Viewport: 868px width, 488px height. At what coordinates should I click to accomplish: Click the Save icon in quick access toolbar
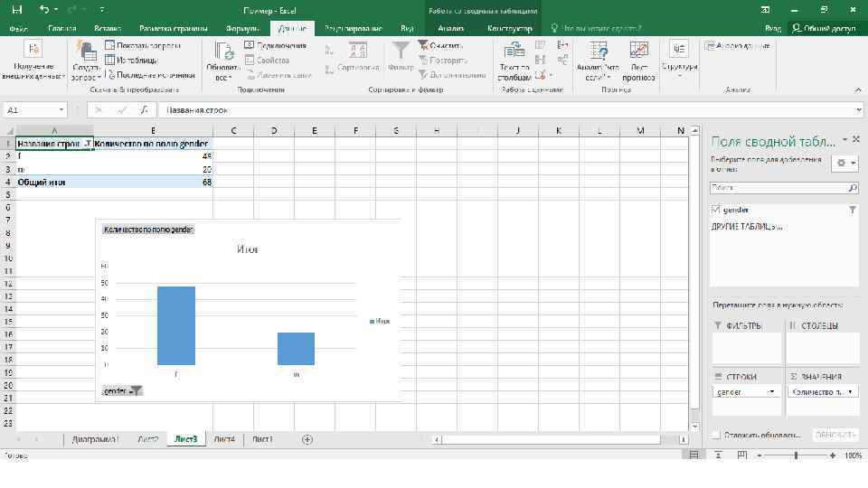17,9
